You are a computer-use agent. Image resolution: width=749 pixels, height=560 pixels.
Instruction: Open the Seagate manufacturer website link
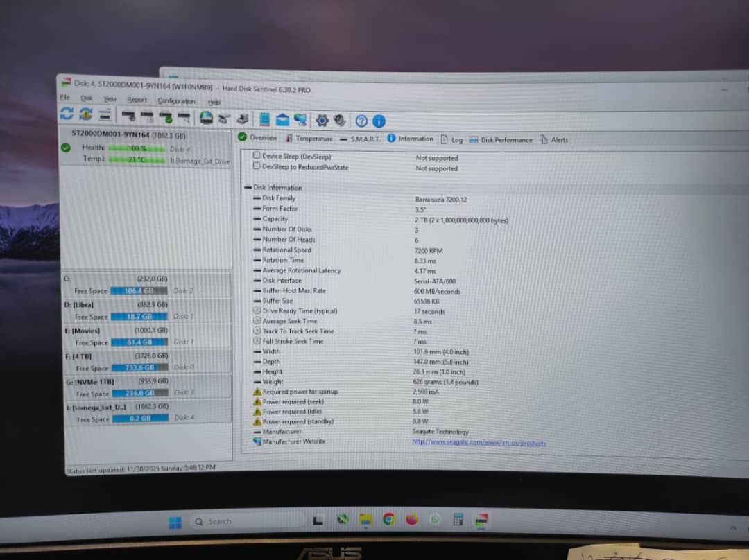click(479, 442)
